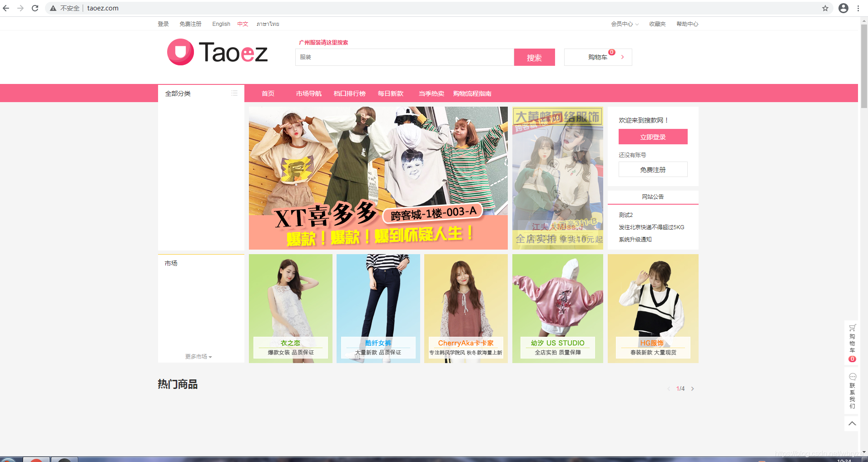Open the 市场导航 nav tab
Viewport: 868px width, 462px height.
(x=309, y=93)
